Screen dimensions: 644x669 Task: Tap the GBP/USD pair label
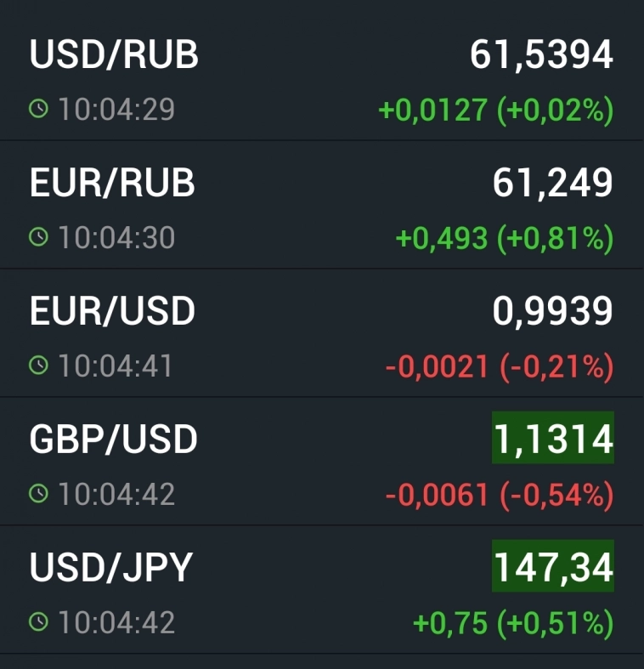coord(113,439)
